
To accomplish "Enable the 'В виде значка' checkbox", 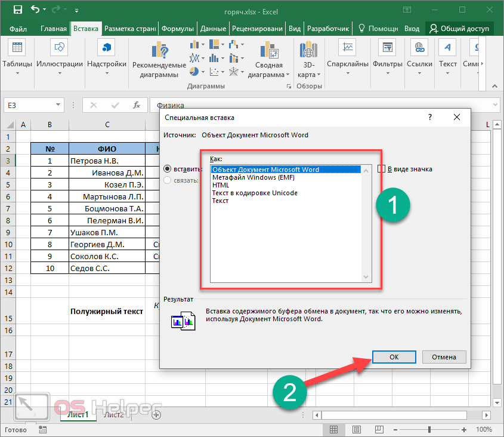I will tap(382, 170).
